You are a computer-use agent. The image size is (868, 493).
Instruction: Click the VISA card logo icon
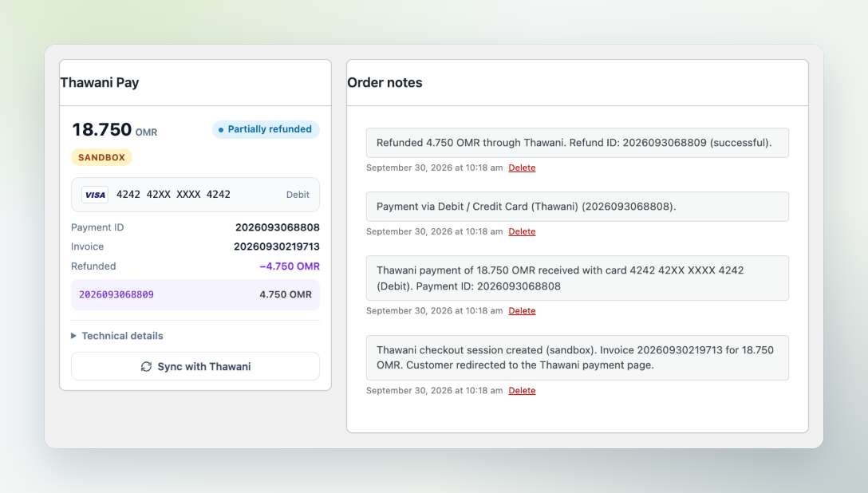tap(95, 195)
